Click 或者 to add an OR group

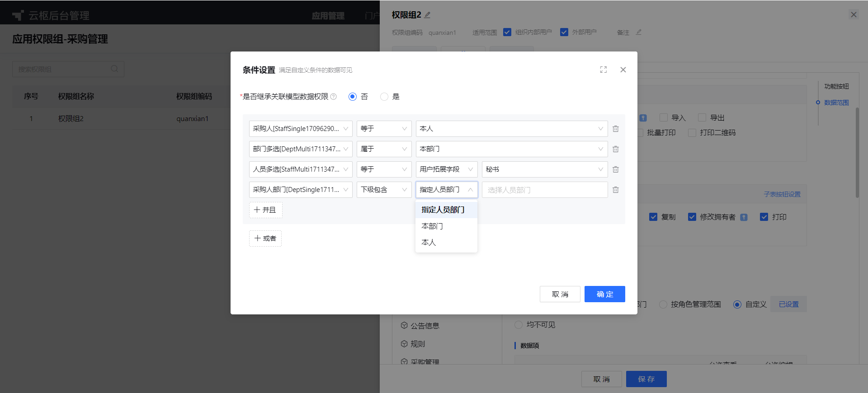tap(265, 239)
